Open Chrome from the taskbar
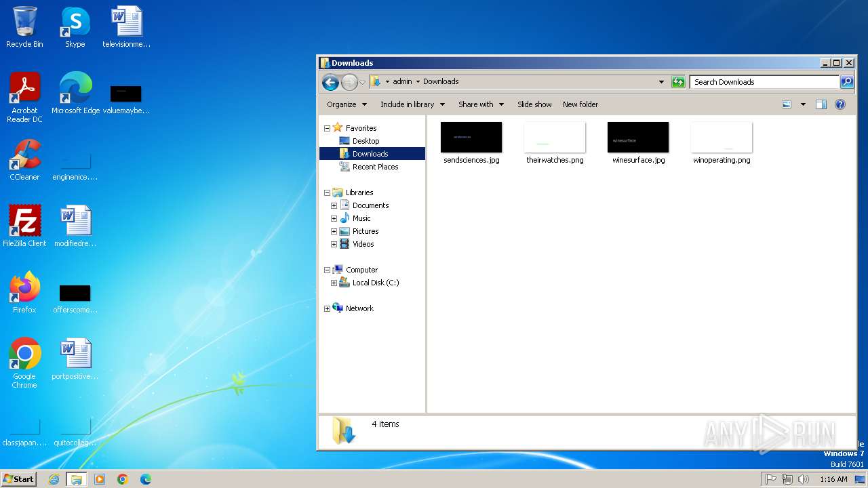Image resolution: width=868 pixels, height=488 pixels. point(123,479)
